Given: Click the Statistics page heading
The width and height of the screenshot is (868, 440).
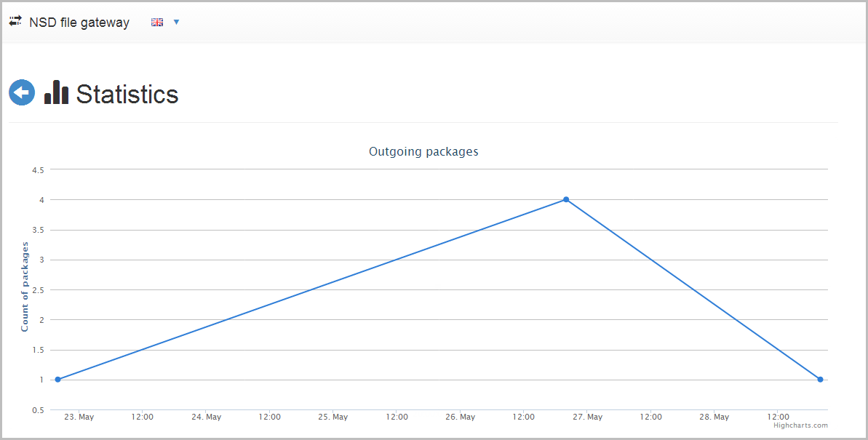Looking at the screenshot, I should 127,94.
